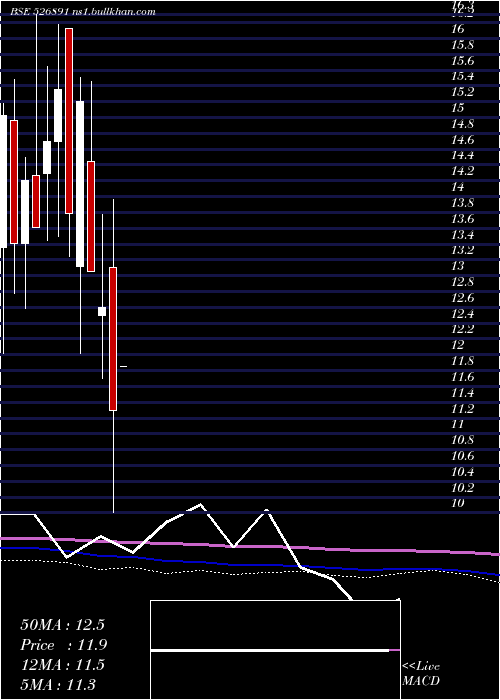
Task: Click the 11.6 price axis label
Action: [x=462, y=377]
